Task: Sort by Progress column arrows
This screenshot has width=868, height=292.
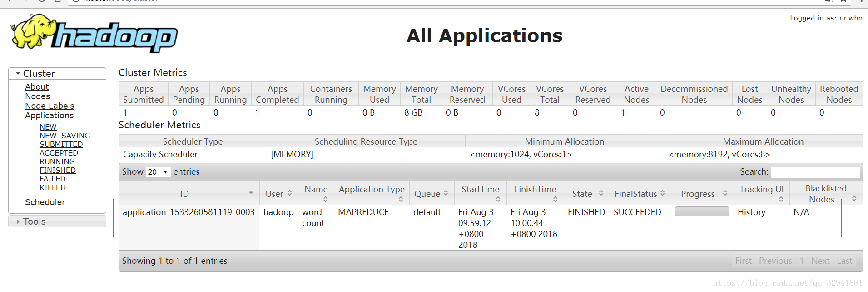Action: [725, 193]
